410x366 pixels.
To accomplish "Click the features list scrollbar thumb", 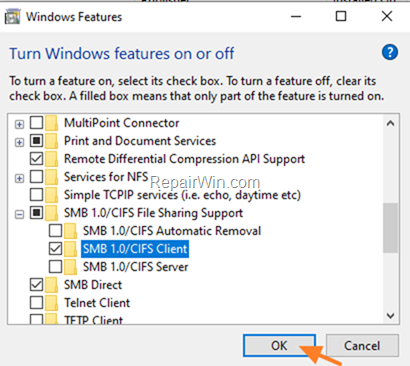I will point(390,228).
